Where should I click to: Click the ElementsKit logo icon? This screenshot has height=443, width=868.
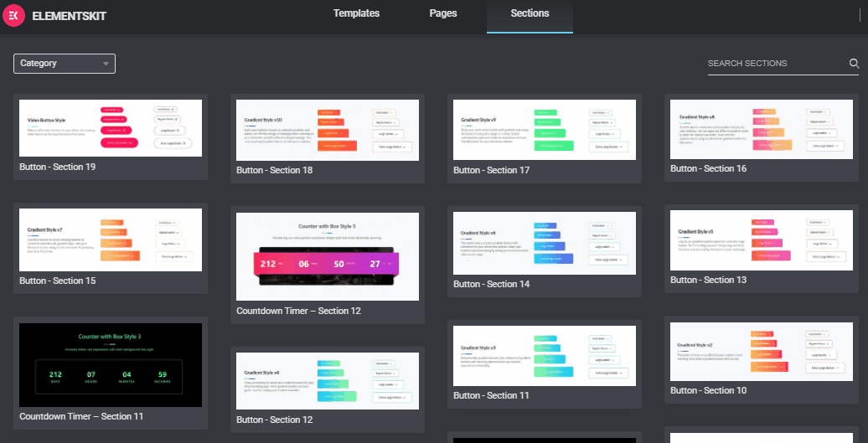[x=14, y=15]
